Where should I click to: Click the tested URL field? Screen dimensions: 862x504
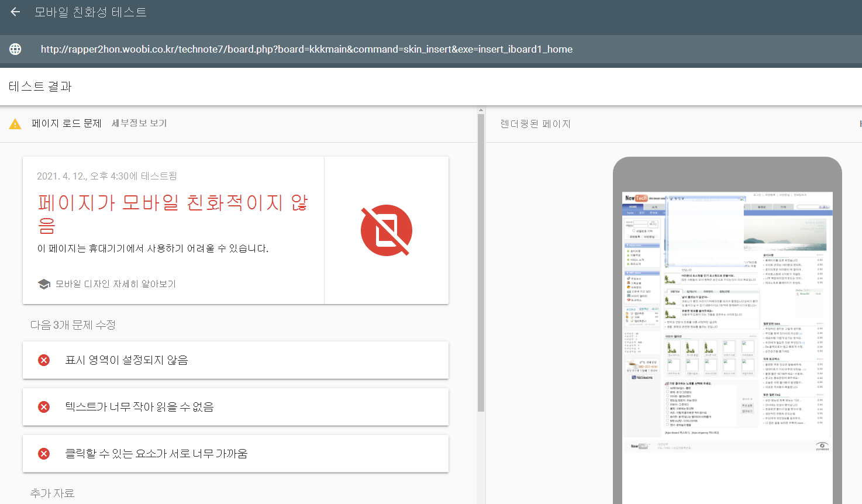[431, 49]
